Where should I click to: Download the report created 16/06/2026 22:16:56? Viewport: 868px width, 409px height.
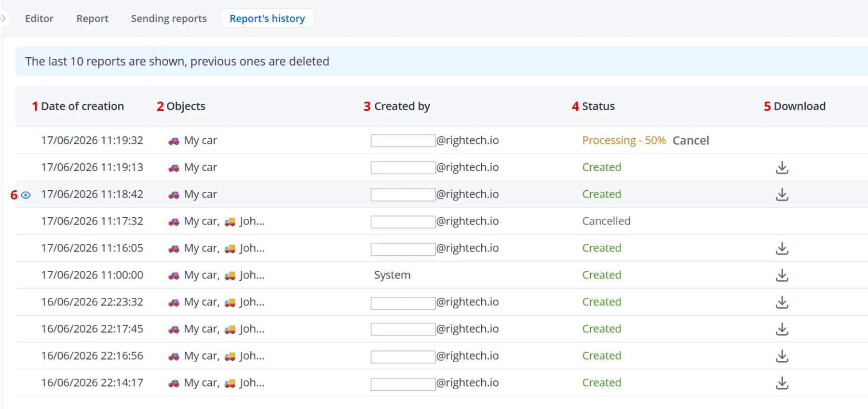782,356
